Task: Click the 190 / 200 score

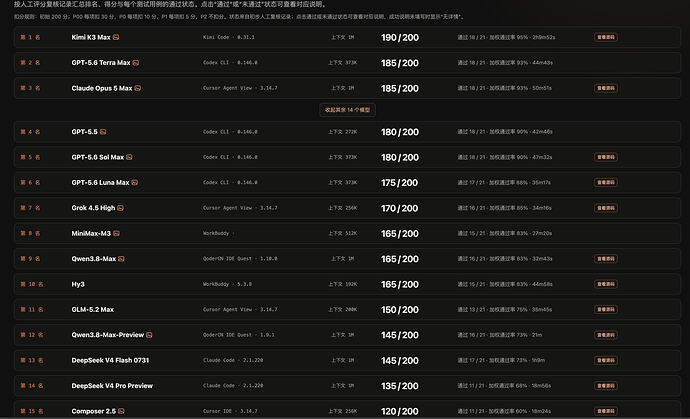Action: click(400, 37)
